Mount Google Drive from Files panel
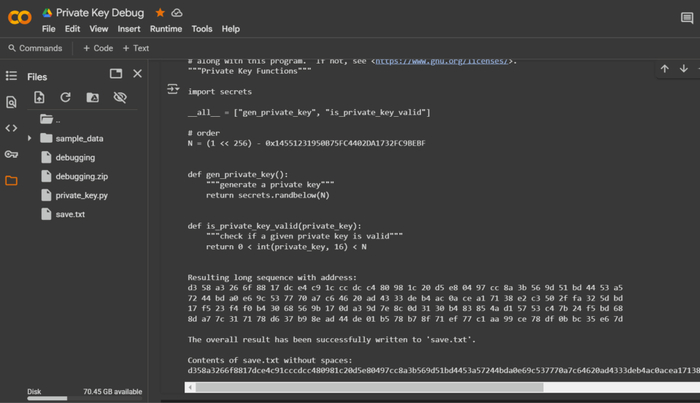Image resolution: width=700 pixels, height=403 pixels. (x=93, y=98)
